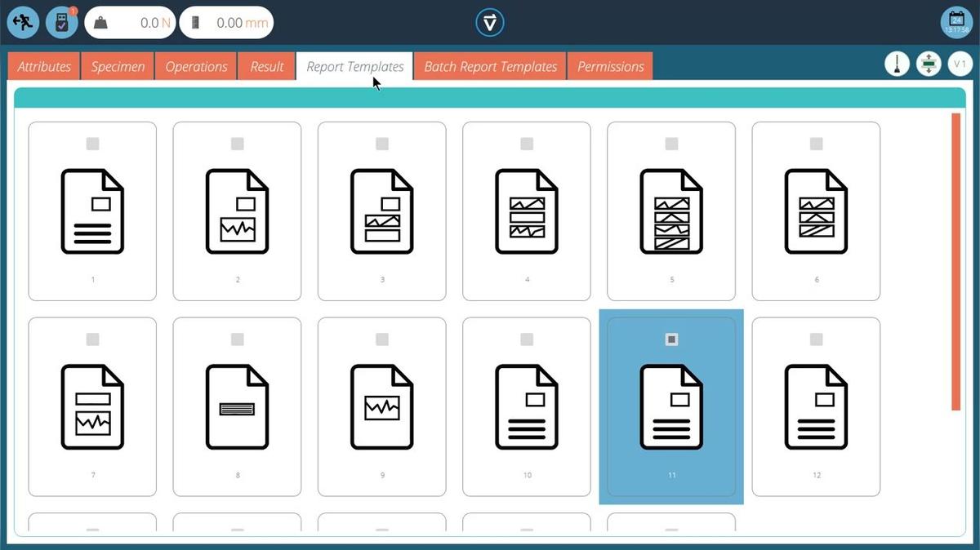Open the Batch Report Templates tab
Screen dimensions: 980x550
(x=491, y=67)
